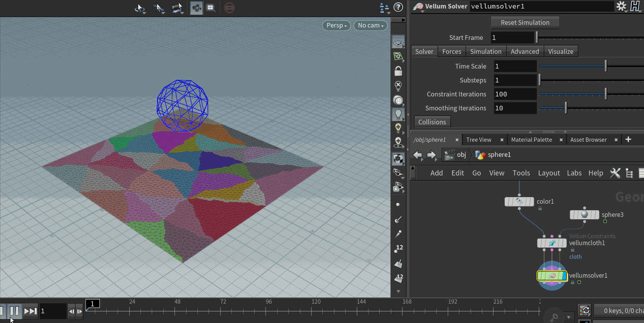This screenshot has height=323, width=644.
Task: Open the Camera tool icon in the viewport toolbar
Action: 177,8
